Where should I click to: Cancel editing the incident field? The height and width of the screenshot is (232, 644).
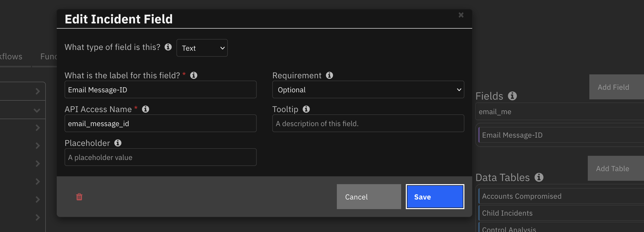(x=369, y=197)
